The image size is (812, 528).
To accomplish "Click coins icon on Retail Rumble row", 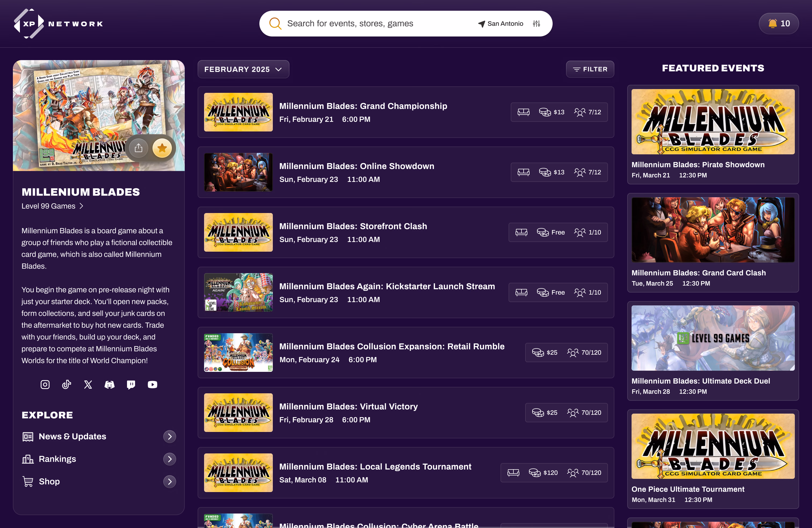I will tap(538, 353).
